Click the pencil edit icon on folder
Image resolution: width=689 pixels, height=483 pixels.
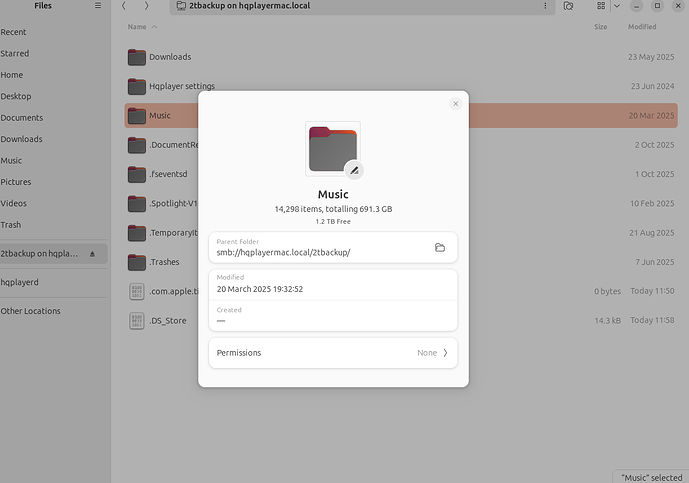(x=354, y=171)
